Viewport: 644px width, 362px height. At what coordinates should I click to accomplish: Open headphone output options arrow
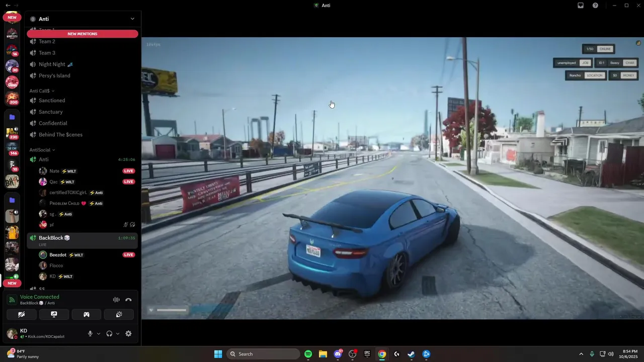118,333
